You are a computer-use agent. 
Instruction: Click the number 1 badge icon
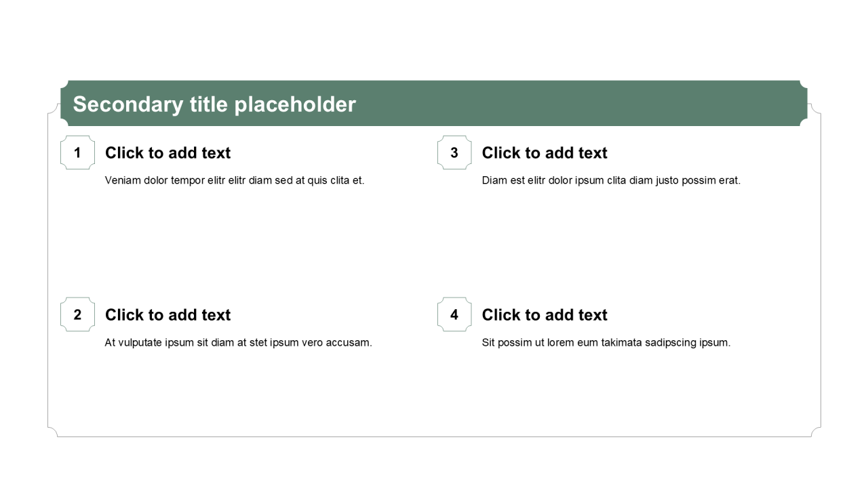[x=77, y=152]
